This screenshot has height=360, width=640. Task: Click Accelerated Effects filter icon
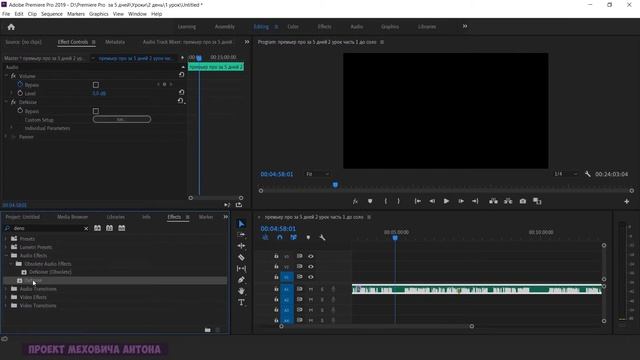(x=97, y=228)
